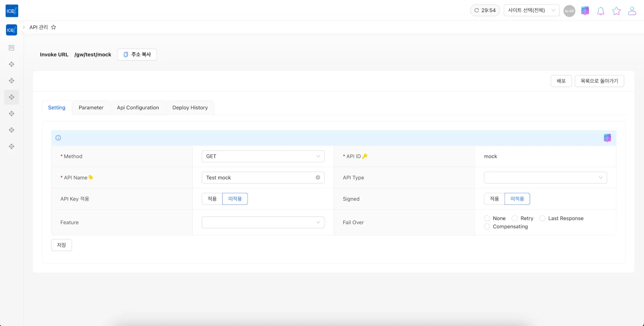The width and height of the screenshot is (644, 326).
Task: Select the Retry fail over option
Action: (x=514, y=218)
